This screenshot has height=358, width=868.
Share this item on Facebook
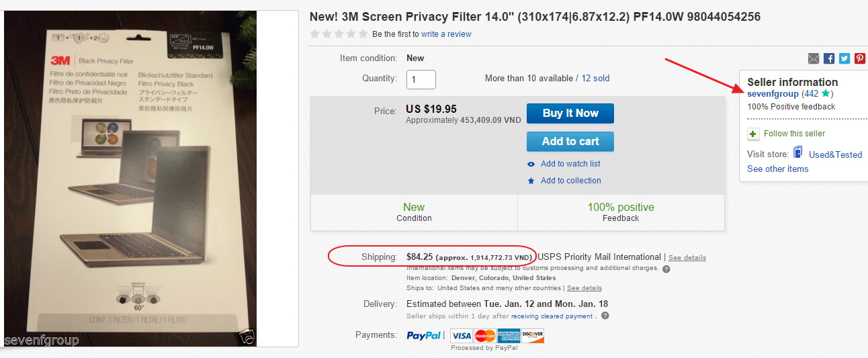pos(829,58)
